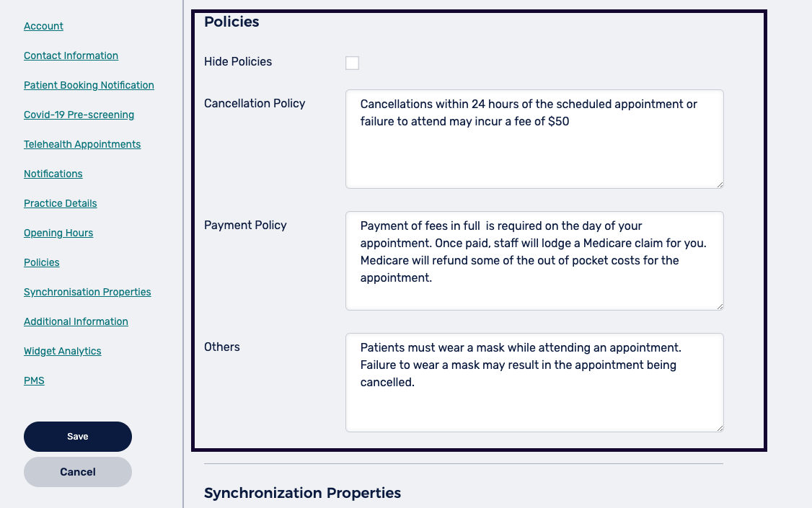Open the Opening Hours link

coord(58,233)
